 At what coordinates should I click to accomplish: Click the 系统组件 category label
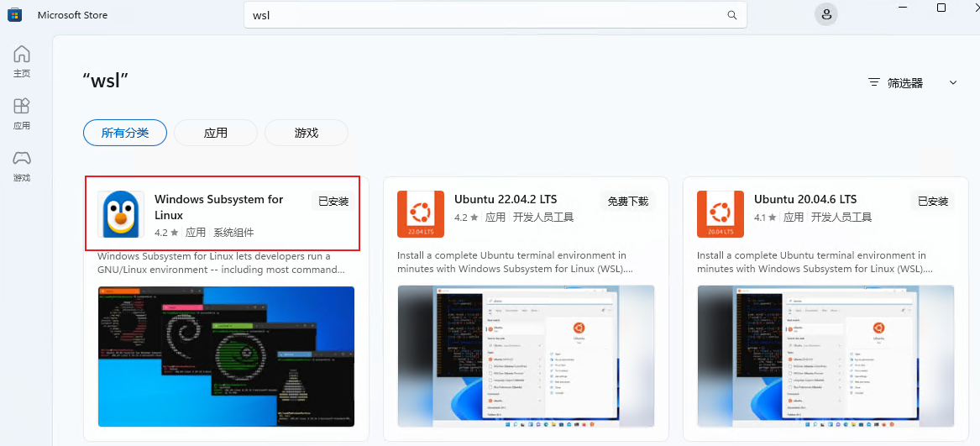coord(233,232)
